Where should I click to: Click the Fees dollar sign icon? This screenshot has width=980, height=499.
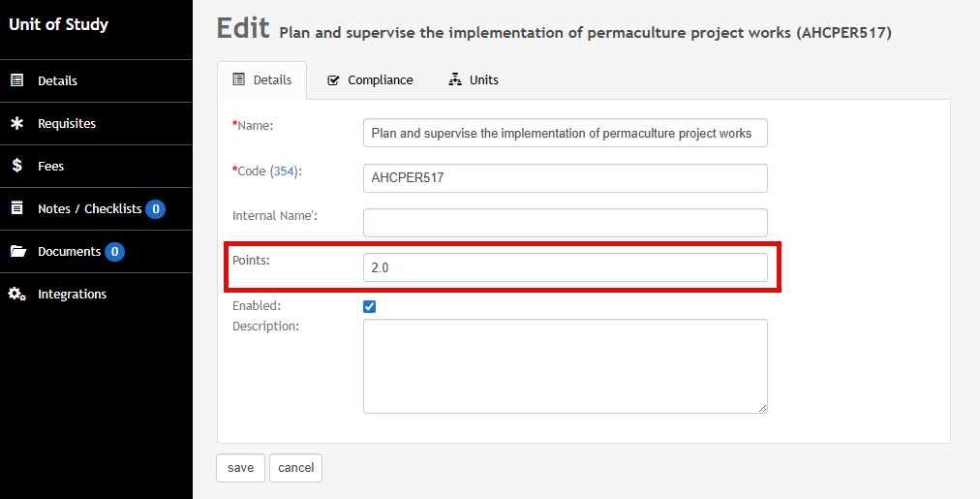(17, 166)
